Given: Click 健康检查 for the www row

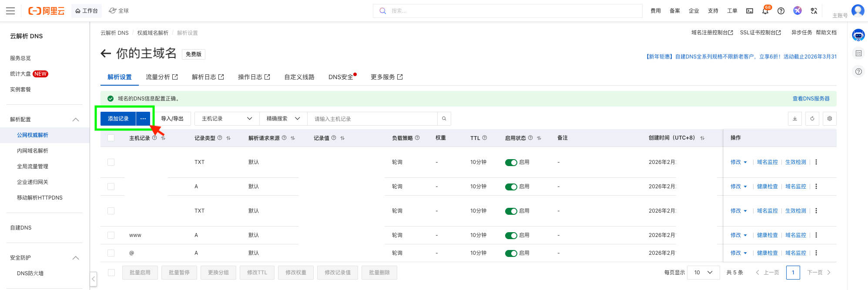Looking at the screenshot, I should [x=767, y=235].
